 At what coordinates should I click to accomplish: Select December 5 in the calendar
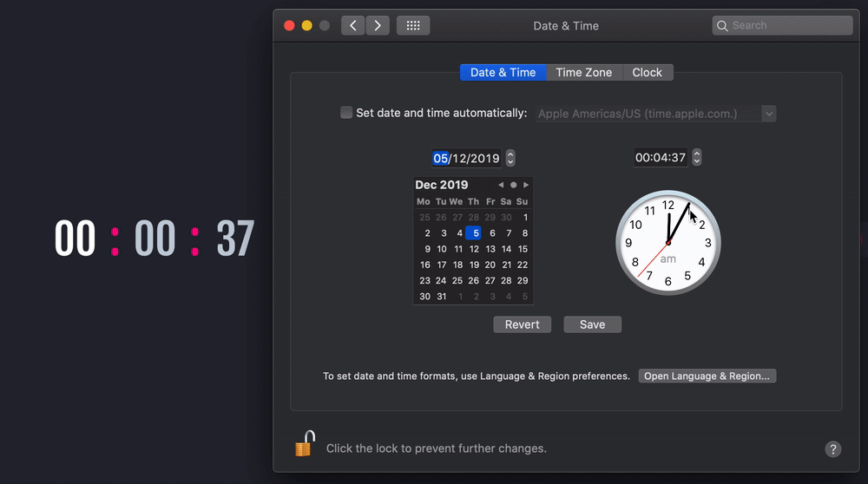(473, 233)
